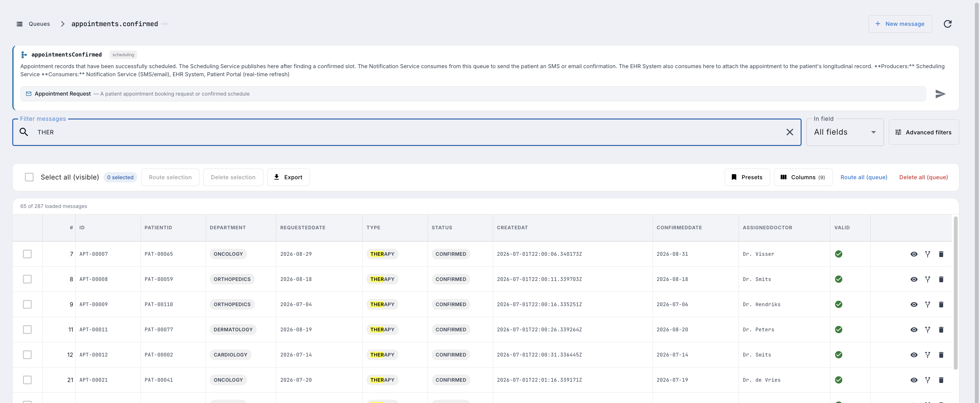Screen dimensions: 980x403
Task: Open the Columns (9) chooser
Action: 803,177
